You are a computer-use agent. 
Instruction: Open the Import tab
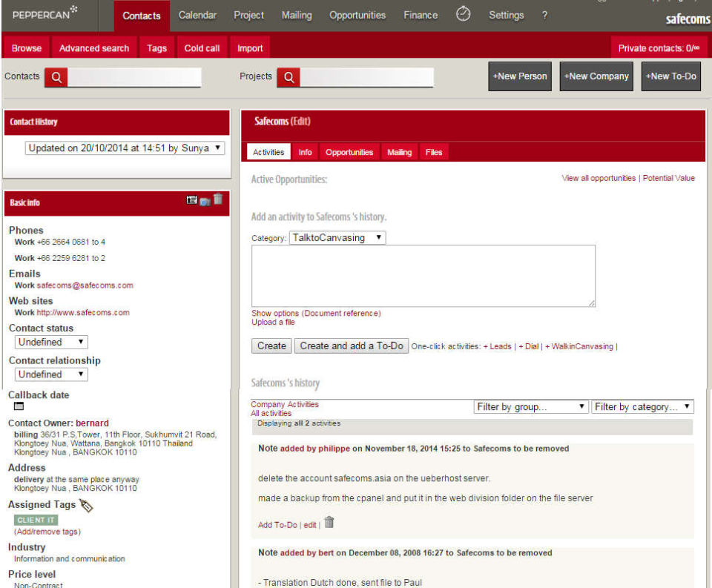[250, 47]
